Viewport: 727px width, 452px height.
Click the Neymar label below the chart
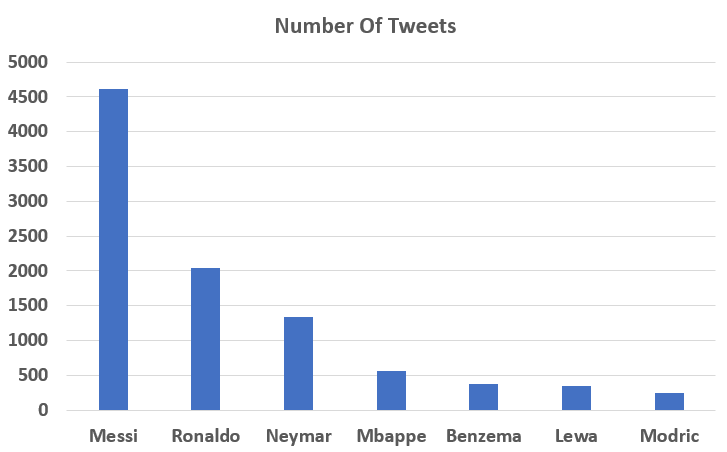coord(298,436)
